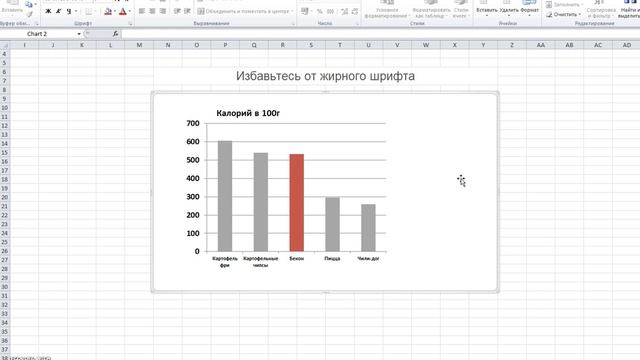
Task: Select the heading "Избавьтесь от жирного шрифта"
Action: tap(325, 76)
